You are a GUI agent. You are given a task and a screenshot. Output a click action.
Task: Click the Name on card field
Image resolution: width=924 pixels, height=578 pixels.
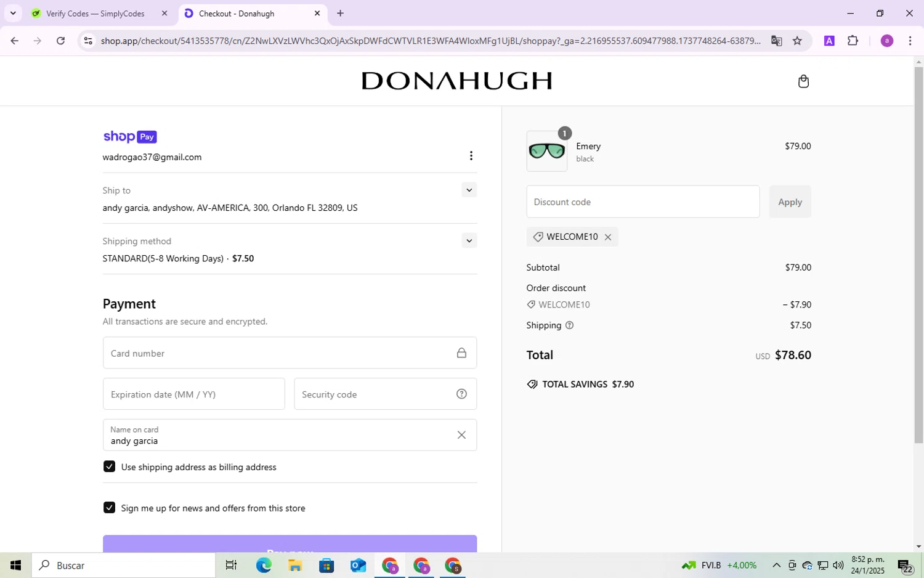coord(290,435)
